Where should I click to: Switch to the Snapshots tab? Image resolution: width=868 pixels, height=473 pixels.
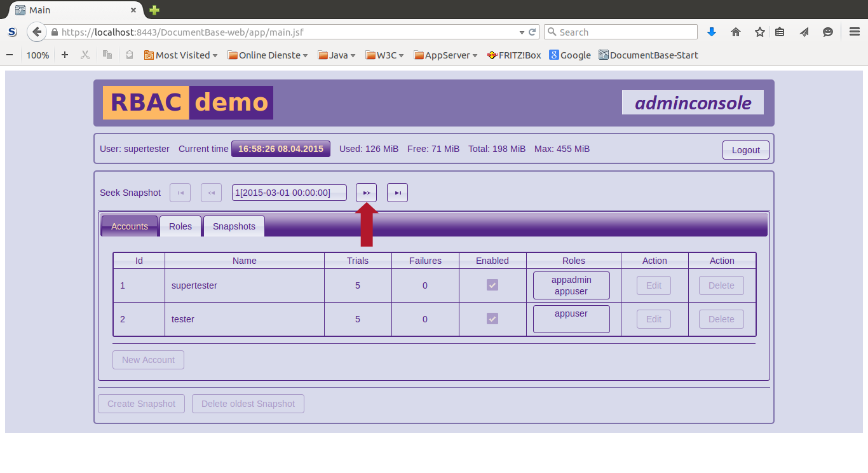(x=234, y=226)
